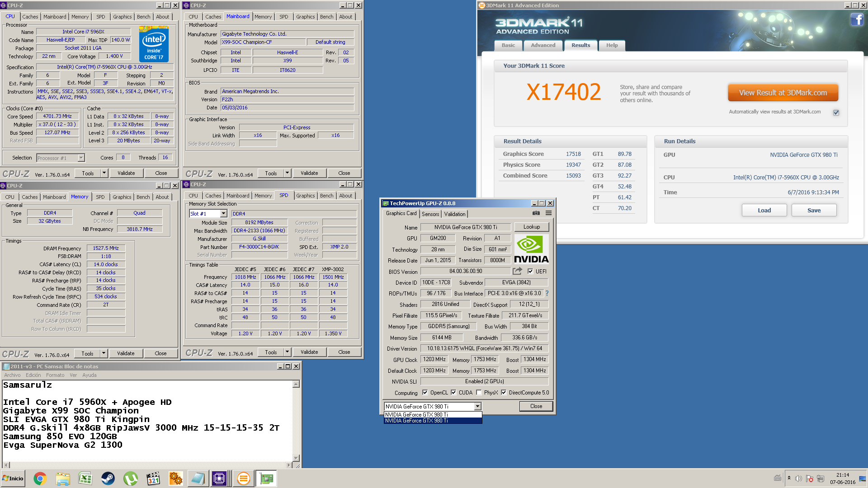
Task: Toggle the DirectCompute 5.0 checkbox
Action: click(504, 392)
